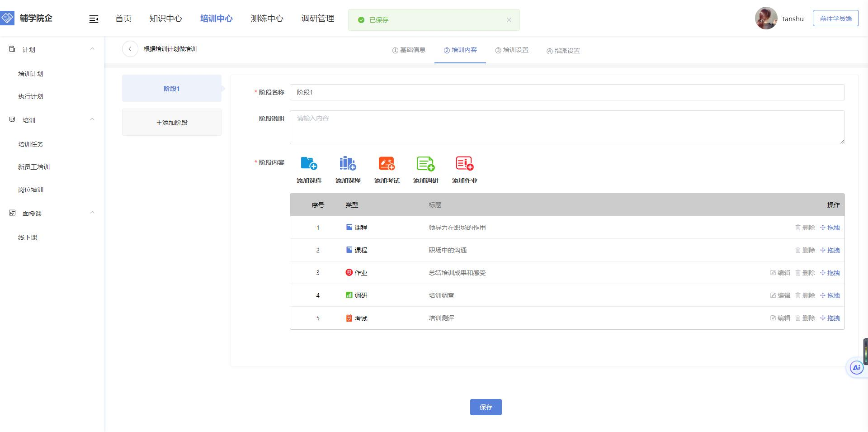
Task: Open 线下课 in the sidebar
Action: pyautogui.click(x=28, y=237)
